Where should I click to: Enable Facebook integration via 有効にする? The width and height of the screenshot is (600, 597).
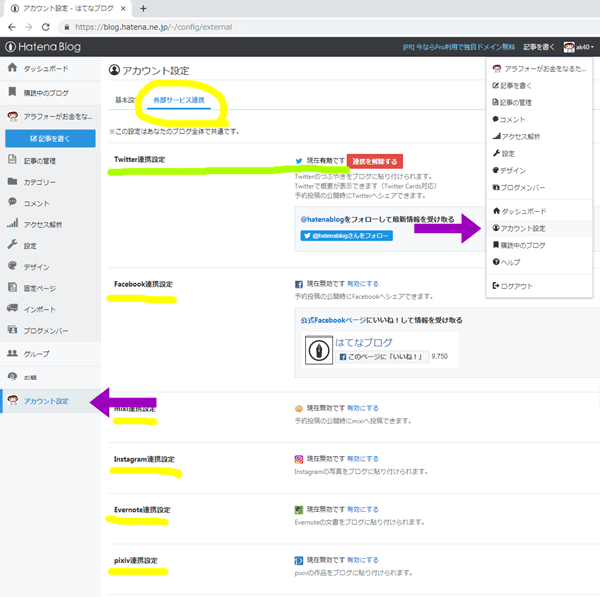(363, 284)
